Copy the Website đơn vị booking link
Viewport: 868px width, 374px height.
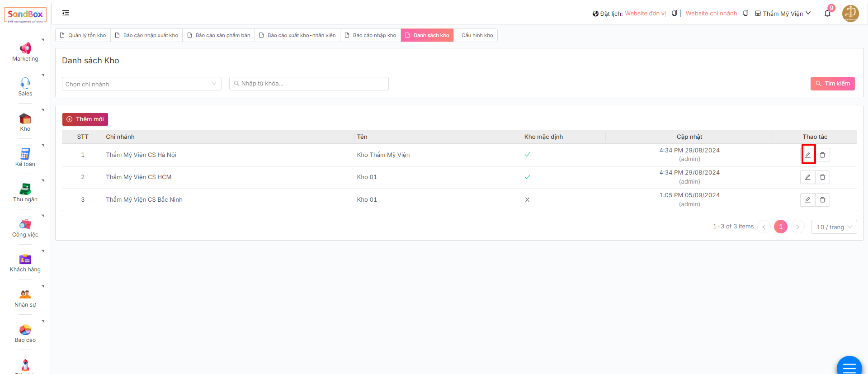pyautogui.click(x=674, y=13)
